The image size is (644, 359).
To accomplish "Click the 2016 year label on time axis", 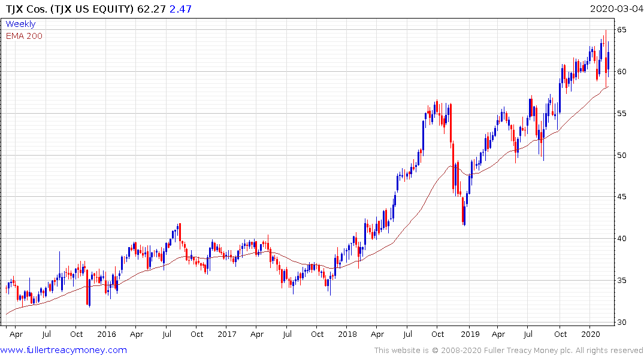I will click(x=107, y=334).
